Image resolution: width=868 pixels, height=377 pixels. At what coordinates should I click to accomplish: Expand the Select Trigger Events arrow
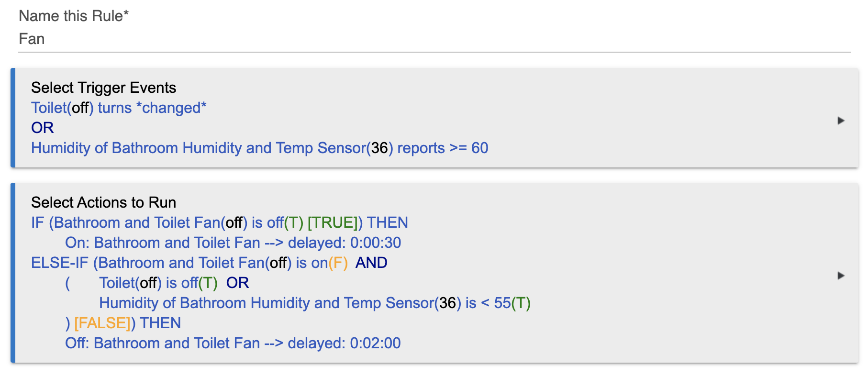pyautogui.click(x=841, y=121)
